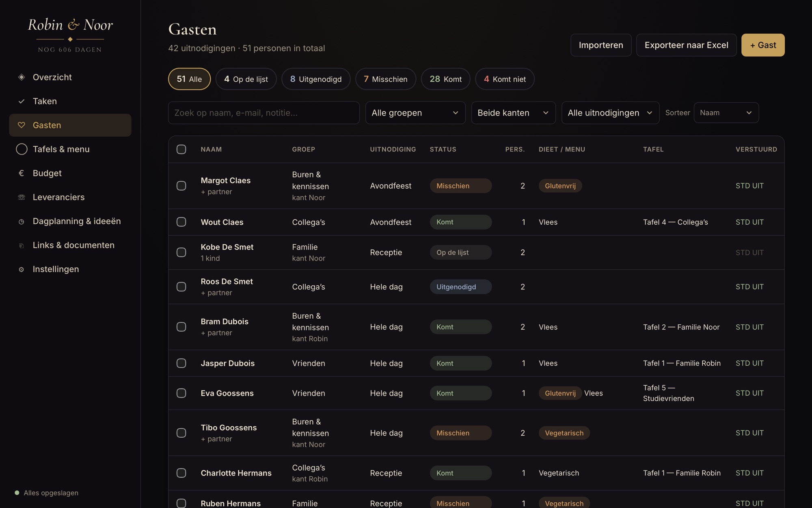Image resolution: width=812 pixels, height=508 pixels.
Task: Filter guests by 28 Komt
Action: (446, 79)
